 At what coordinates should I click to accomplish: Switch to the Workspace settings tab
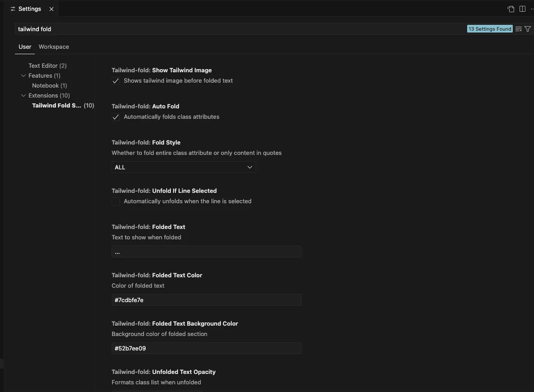click(x=54, y=47)
